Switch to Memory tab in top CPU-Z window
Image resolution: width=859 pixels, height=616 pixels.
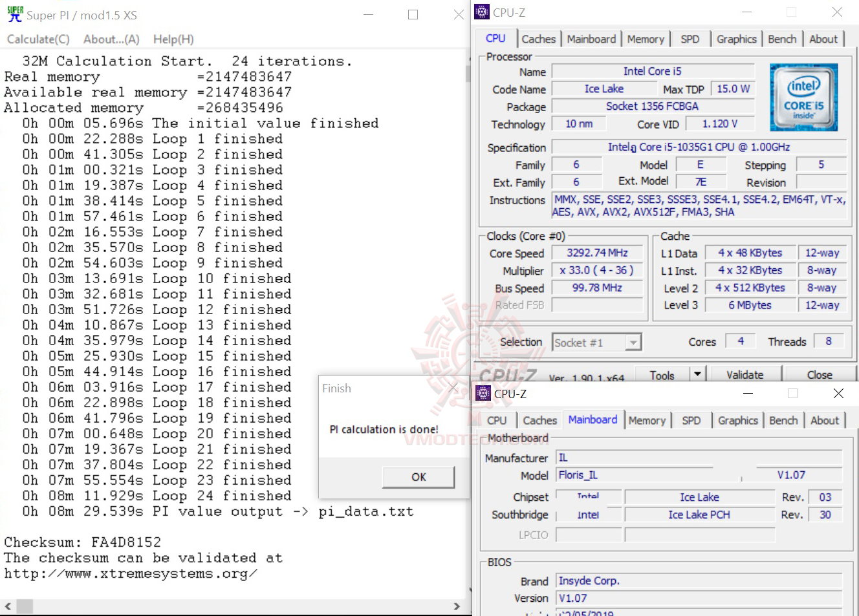coord(646,39)
